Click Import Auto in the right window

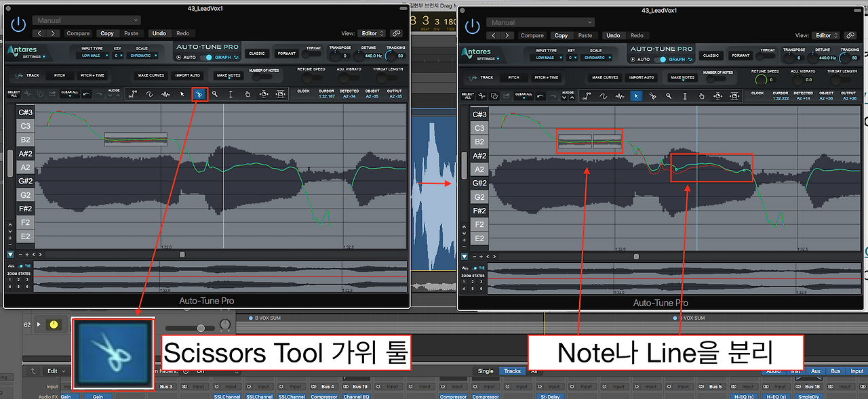tap(642, 77)
